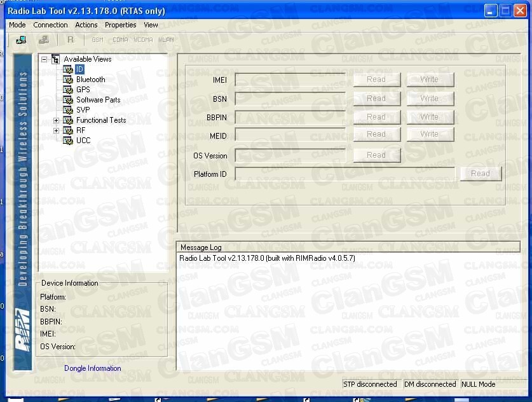The width and height of the screenshot is (532, 402).
Task: Select the CDMA toolbar mode
Action: pos(120,40)
